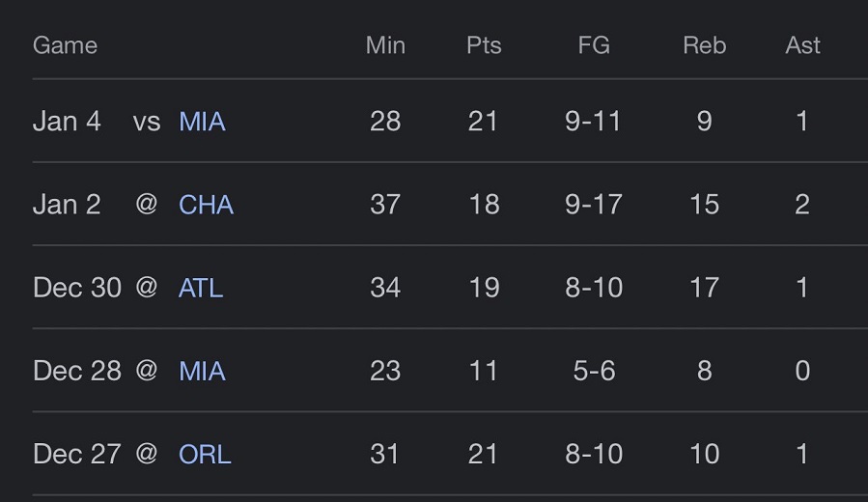Open the CHA team link

(x=206, y=205)
